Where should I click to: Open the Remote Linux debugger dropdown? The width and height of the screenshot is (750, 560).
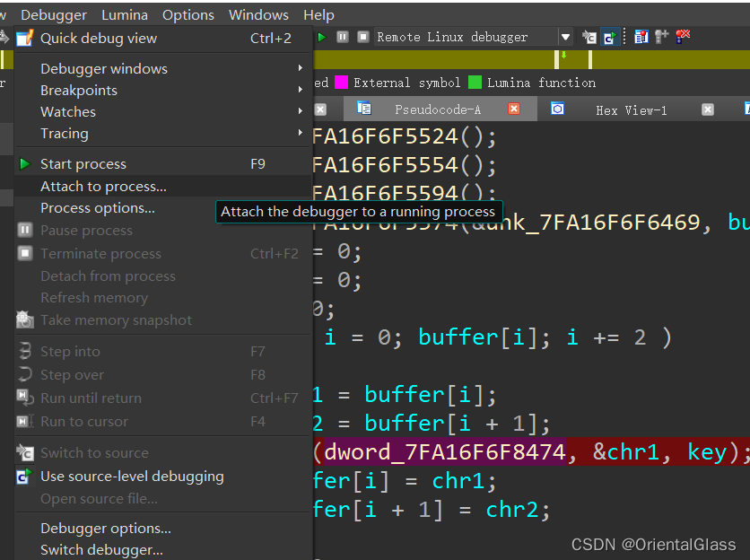(x=565, y=37)
